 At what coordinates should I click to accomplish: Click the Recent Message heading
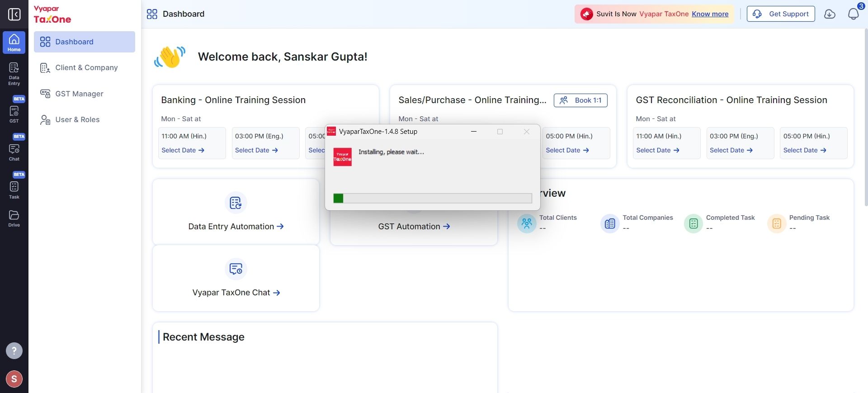click(203, 337)
